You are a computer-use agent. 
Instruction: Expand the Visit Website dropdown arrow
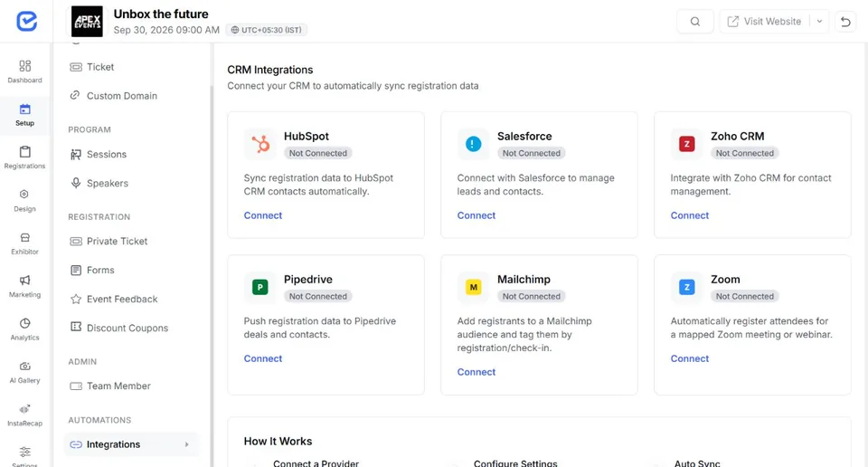click(819, 22)
